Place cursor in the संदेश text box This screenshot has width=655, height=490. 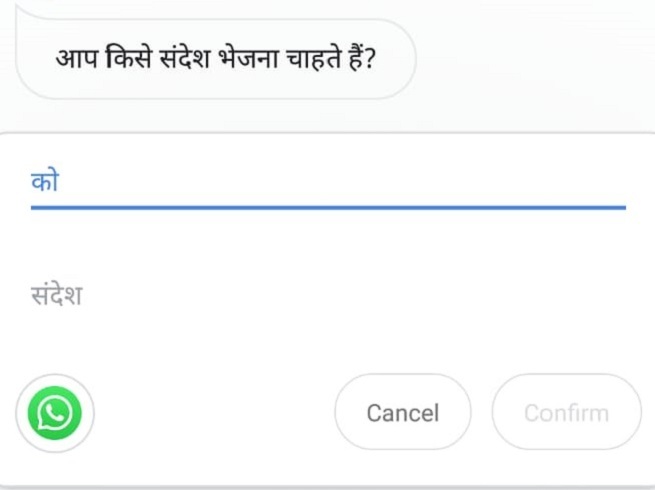[x=328, y=296]
